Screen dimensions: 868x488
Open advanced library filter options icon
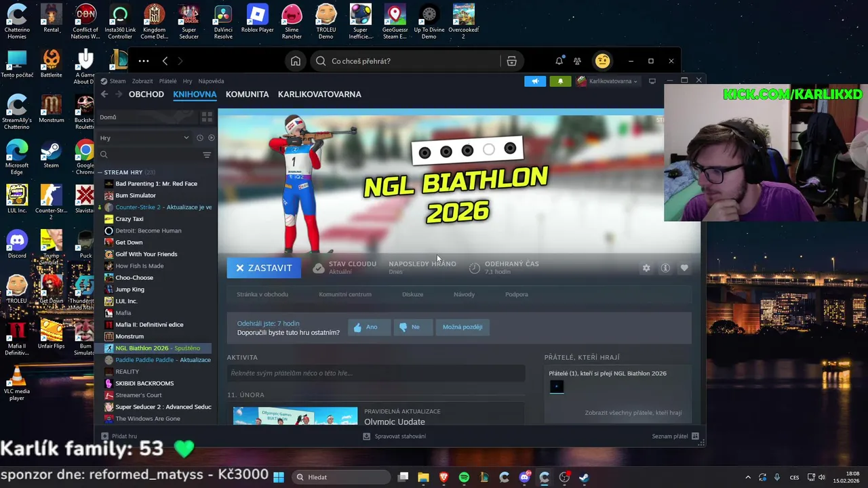click(207, 155)
